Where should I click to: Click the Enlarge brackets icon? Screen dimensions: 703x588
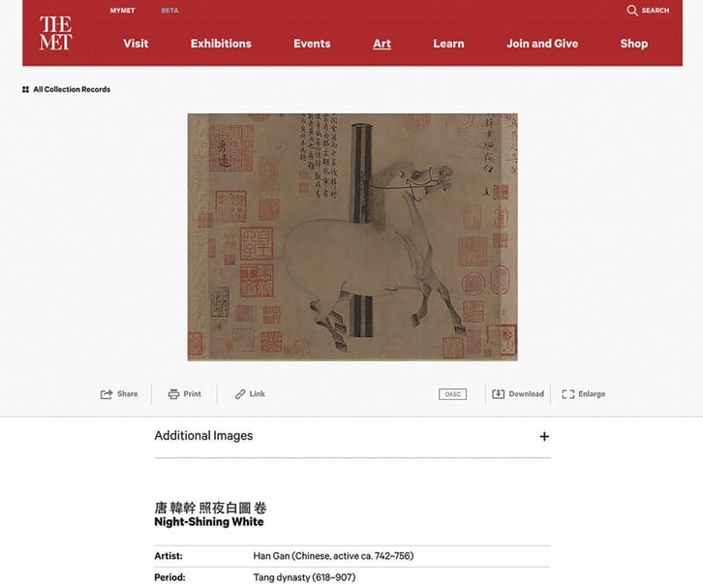[568, 394]
